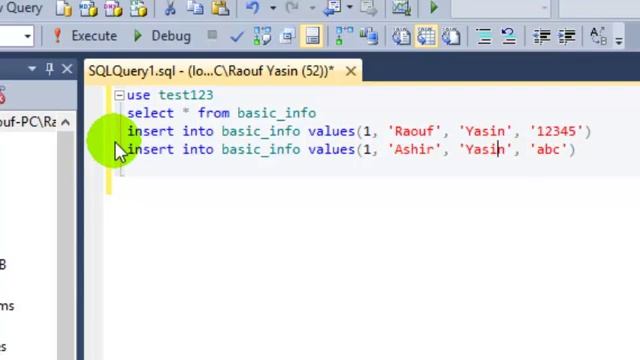Click the Cancel Executing Query stop icon

[x=212, y=35]
